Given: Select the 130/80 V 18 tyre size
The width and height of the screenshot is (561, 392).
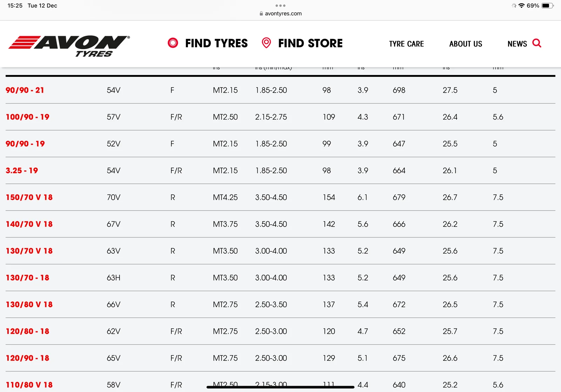Looking at the screenshot, I should (29, 305).
